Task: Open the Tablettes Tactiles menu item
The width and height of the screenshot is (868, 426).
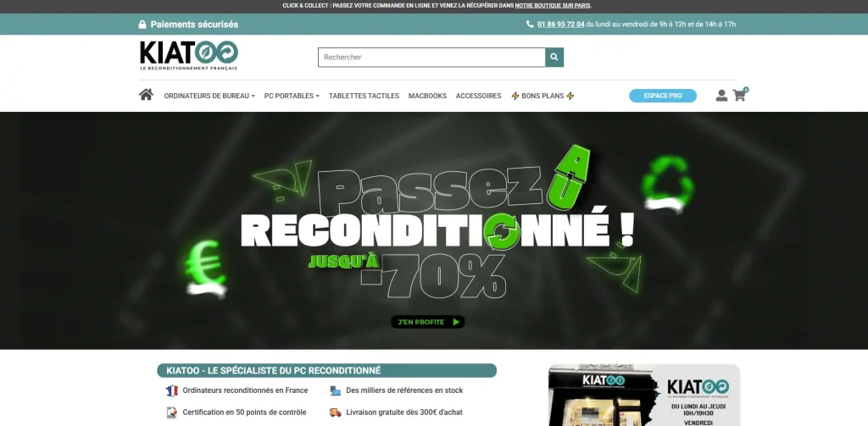Action: coord(364,96)
